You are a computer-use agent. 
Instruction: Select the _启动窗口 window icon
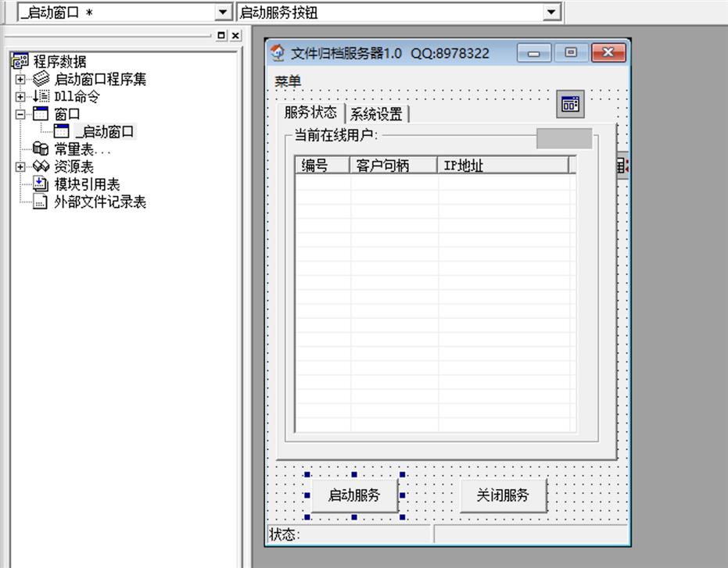point(61,131)
